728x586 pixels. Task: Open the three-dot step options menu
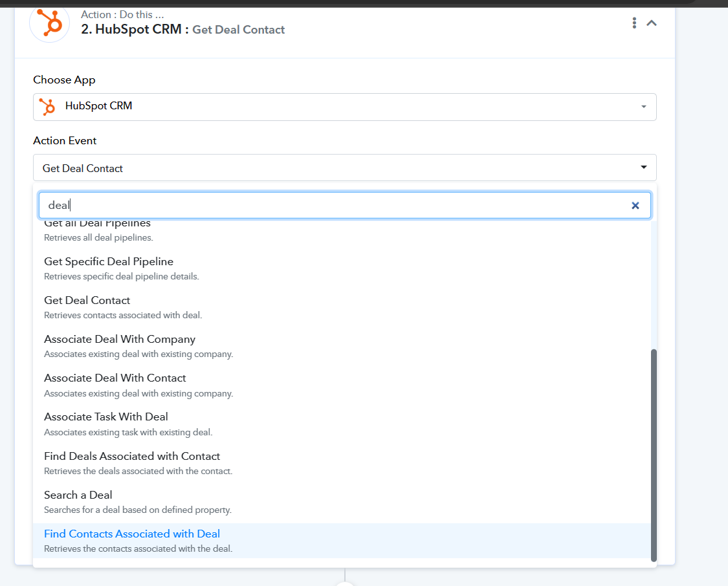(634, 23)
